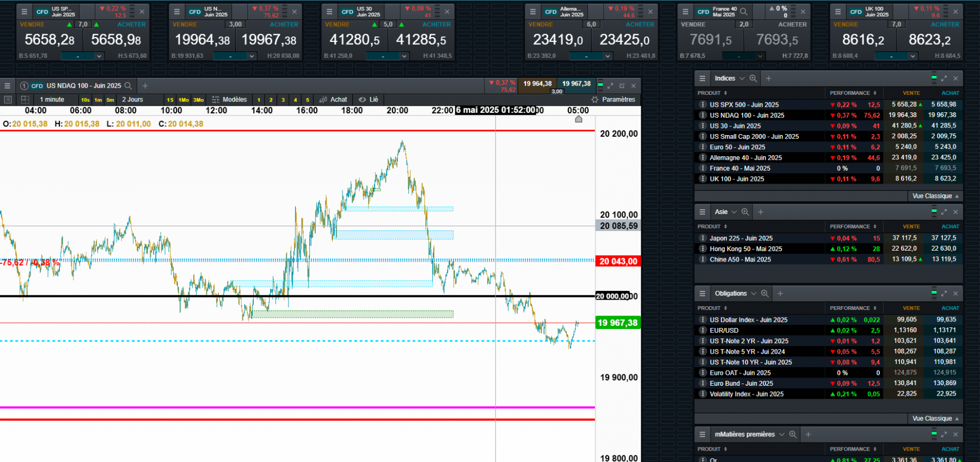The height and width of the screenshot is (462, 980).
Task: Expand Matières premières watchlist name chevron
Action: click(x=782, y=434)
